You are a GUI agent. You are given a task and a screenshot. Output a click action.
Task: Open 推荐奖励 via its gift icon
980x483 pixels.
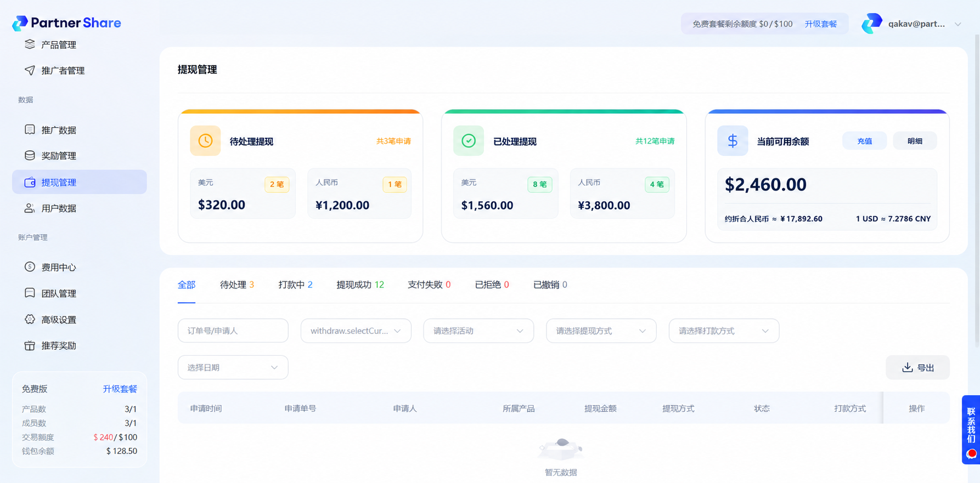tap(30, 345)
